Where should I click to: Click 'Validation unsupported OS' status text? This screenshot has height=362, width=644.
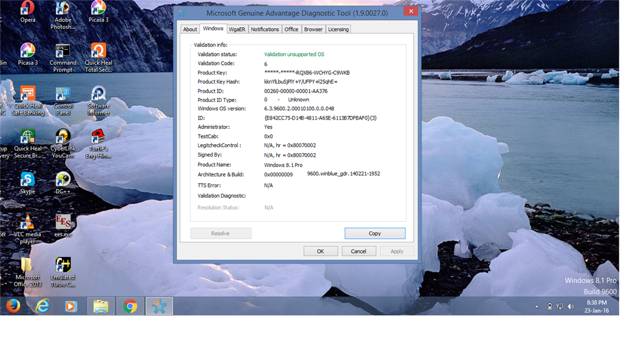coord(294,54)
